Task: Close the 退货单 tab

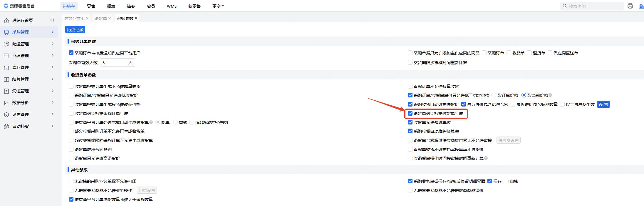Action: coord(110,18)
